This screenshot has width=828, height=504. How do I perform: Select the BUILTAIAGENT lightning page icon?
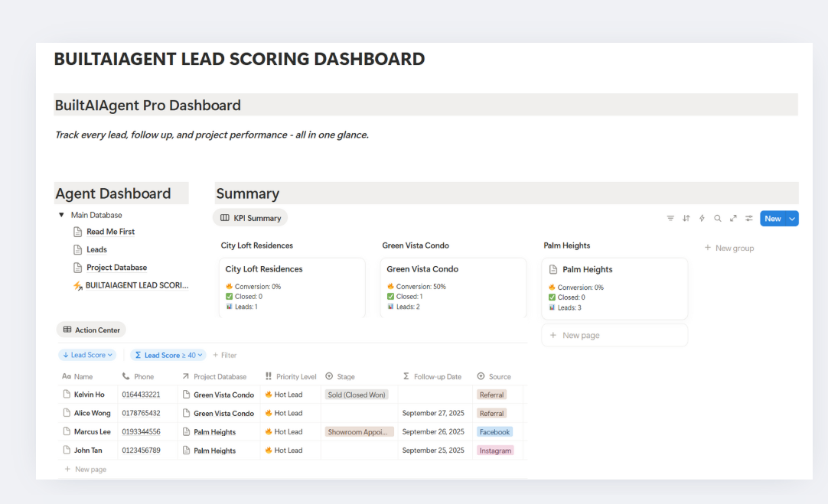click(80, 285)
